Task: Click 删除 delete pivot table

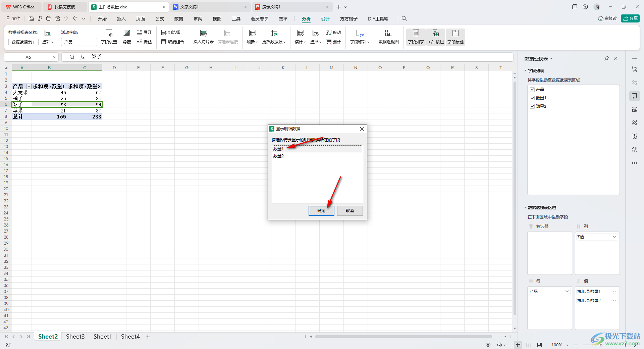Action: coord(333,42)
